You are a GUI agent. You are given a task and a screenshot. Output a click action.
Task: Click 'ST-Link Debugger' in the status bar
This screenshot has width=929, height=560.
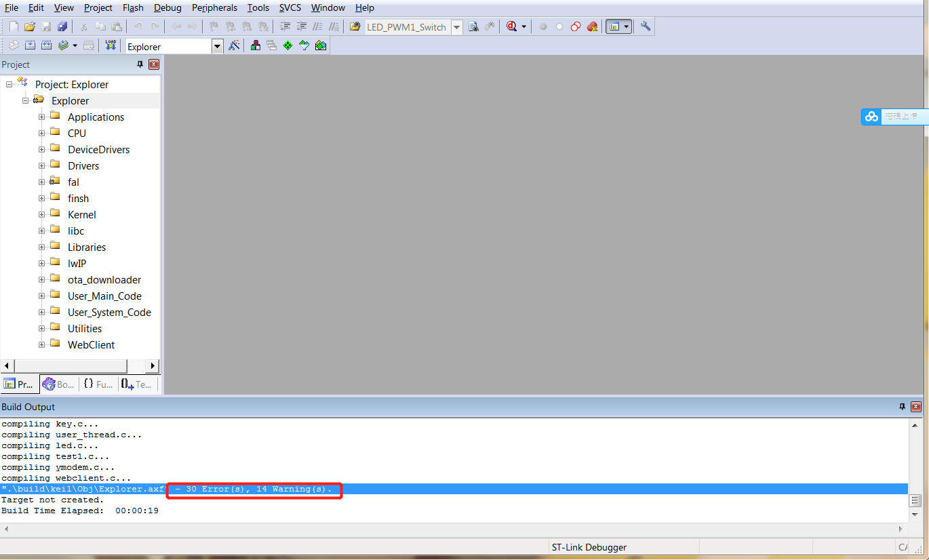point(589,547)
